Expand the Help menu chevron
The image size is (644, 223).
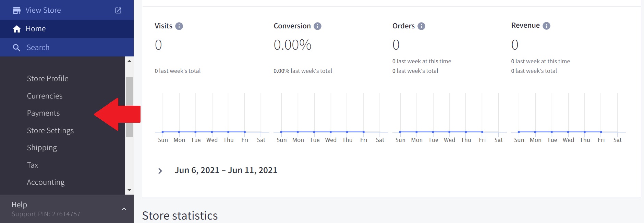[x=124, y=209]
